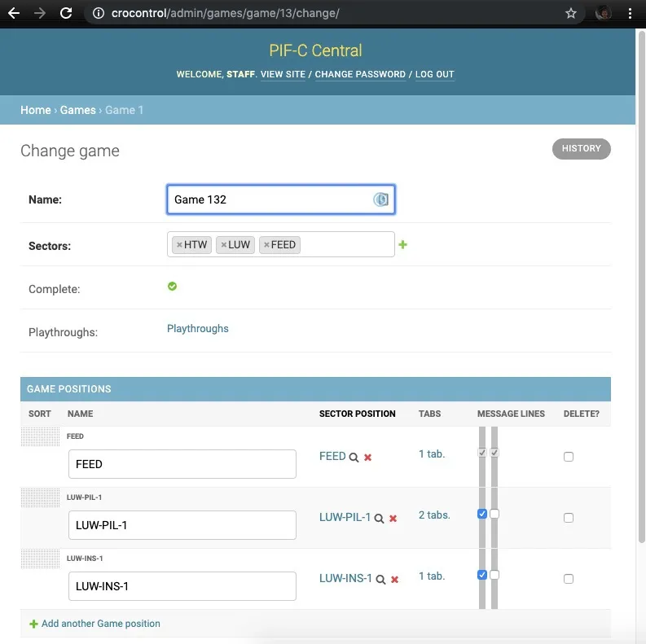
Task: Open the Sectors multi-select field
Action: (346, 245)
